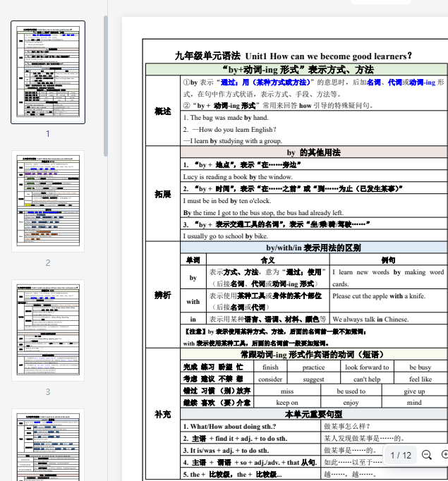Image resolution: width=448 pixels, height=481 pixels.
Task: Click the zoom out magnifier icon
Action: [x=426, y=455]
